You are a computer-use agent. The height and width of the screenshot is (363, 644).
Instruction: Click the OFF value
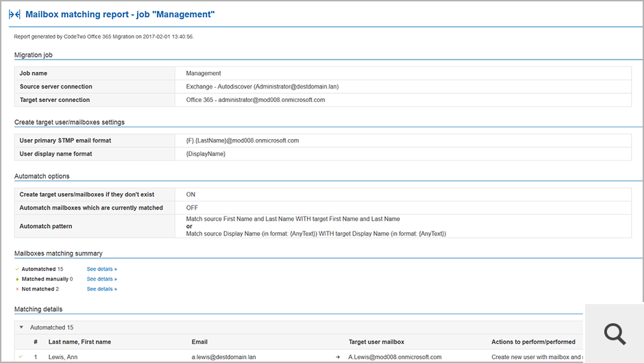[x=192, y=208]
